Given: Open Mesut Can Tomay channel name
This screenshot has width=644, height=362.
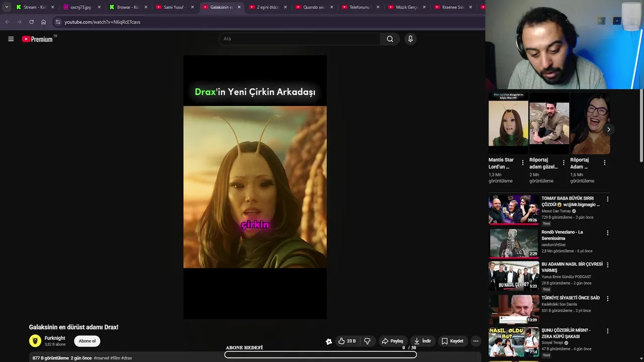Looking at the screenshot, I should click(x=556, y=211).
